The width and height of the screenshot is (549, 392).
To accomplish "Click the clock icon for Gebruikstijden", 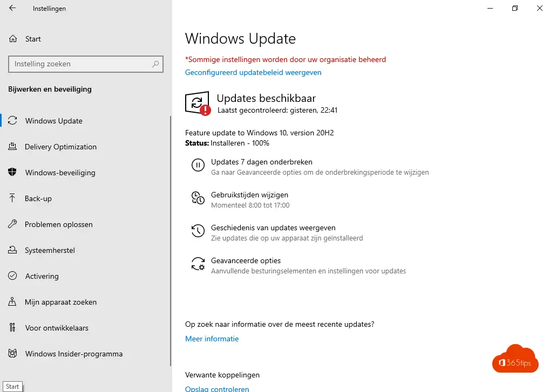I will tap(198, 198).
